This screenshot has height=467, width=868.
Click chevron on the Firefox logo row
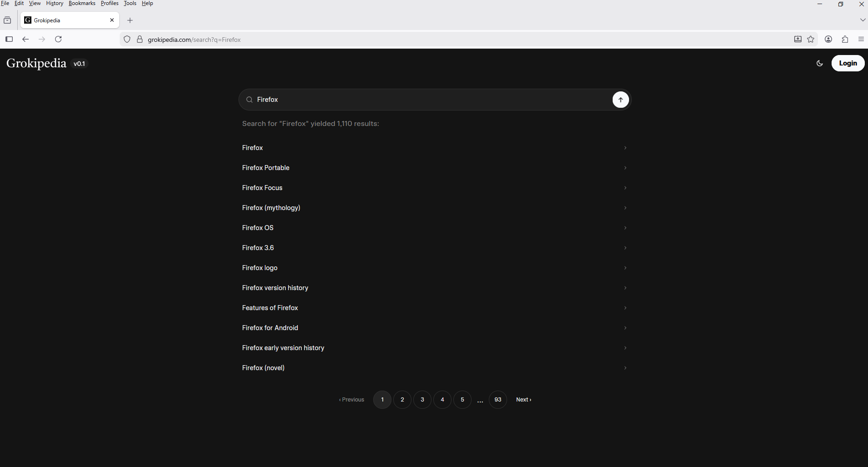625,268
